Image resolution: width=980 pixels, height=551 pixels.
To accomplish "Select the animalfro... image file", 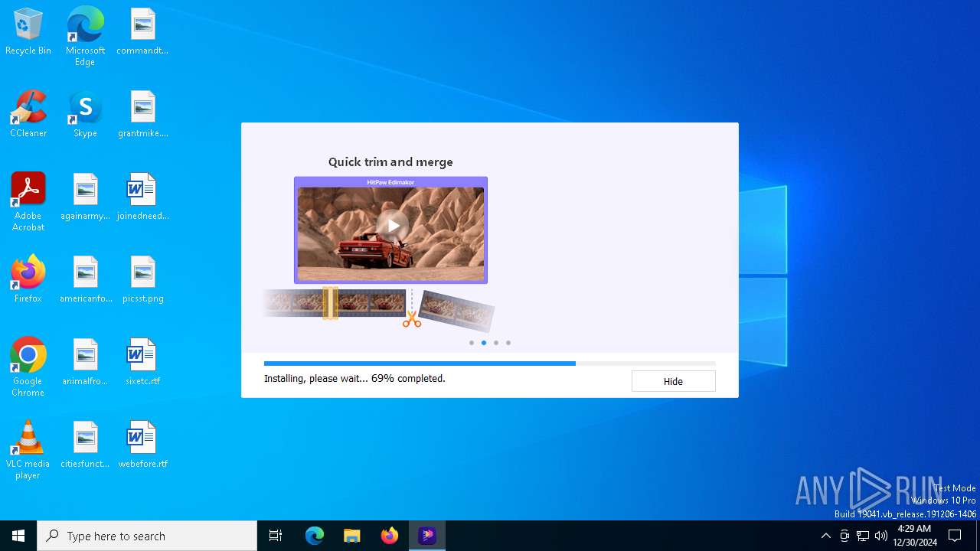I will [x=85, y=362].
